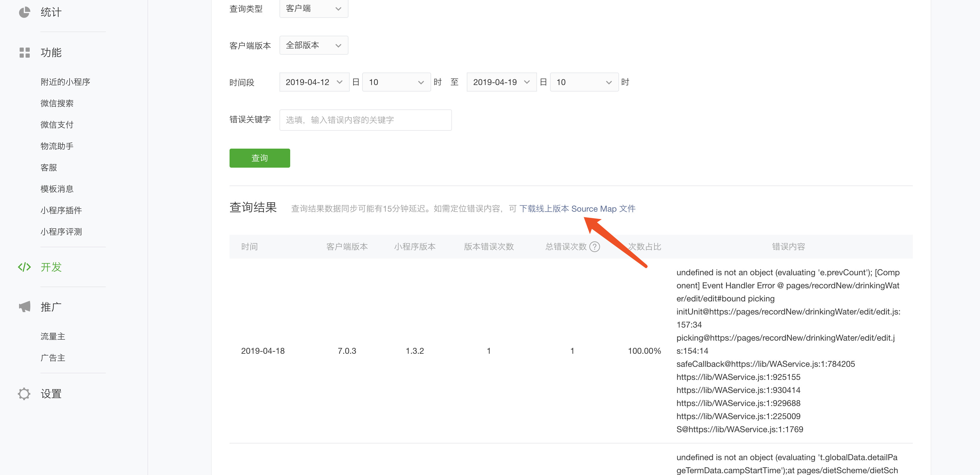Screen dimensions: 980x475
Task: Open the 功能 sidebar section
Action: [x=51, y=53]
